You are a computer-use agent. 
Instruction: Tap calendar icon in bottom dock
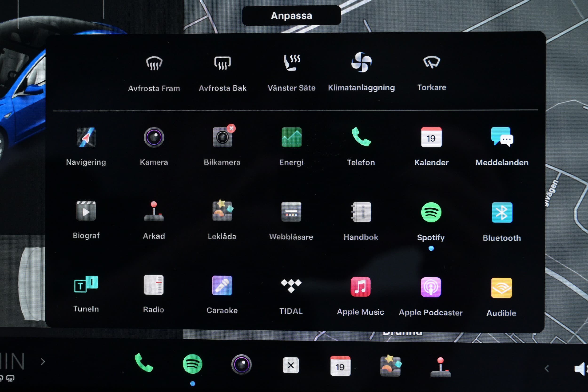340,366
